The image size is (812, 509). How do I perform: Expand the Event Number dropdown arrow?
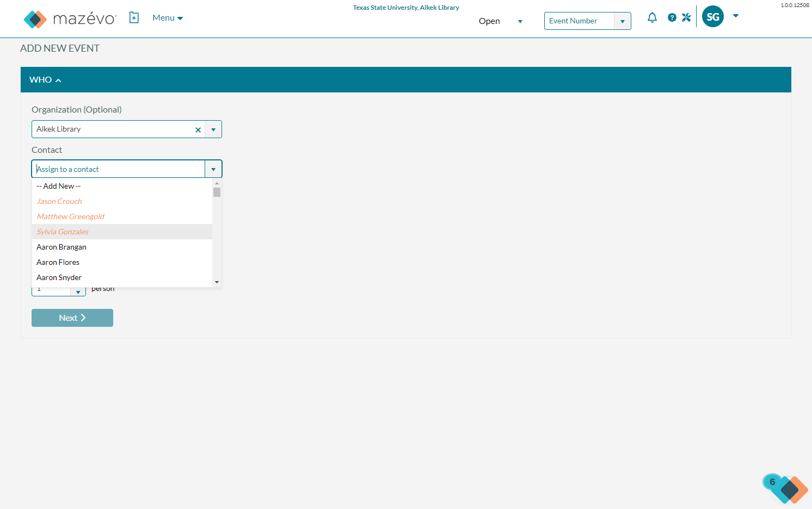(x=623, y=21)
